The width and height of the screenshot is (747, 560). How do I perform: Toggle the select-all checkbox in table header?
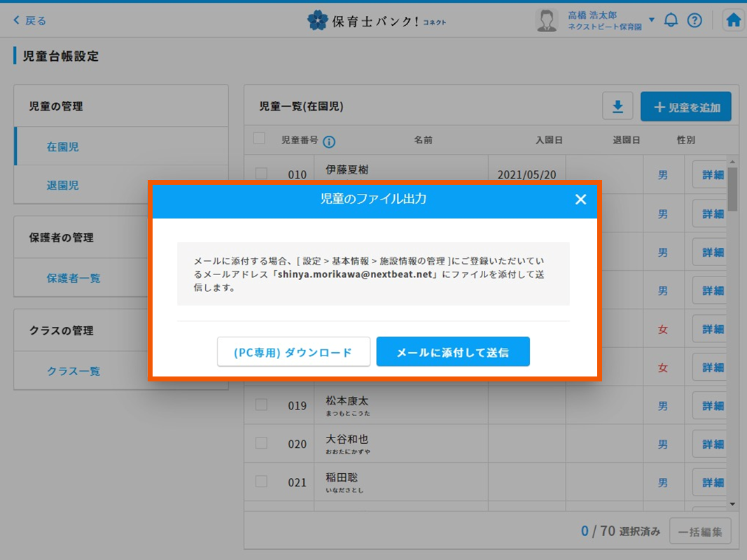[x=259, y=139]
